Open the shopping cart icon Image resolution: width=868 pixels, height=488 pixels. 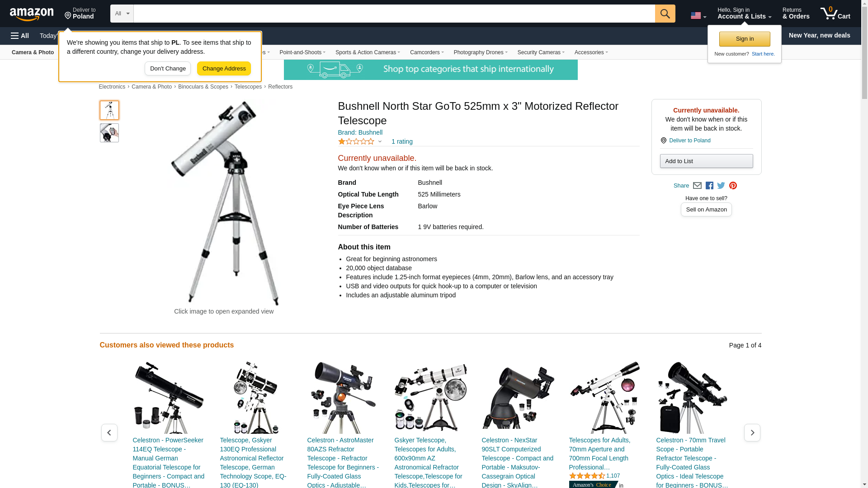coord(835,14)
